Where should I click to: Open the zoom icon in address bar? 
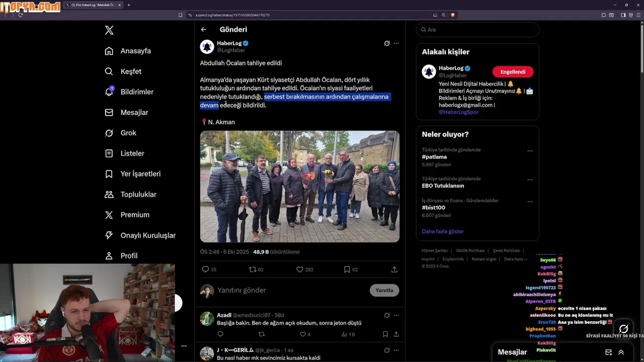tap(444, 15)
